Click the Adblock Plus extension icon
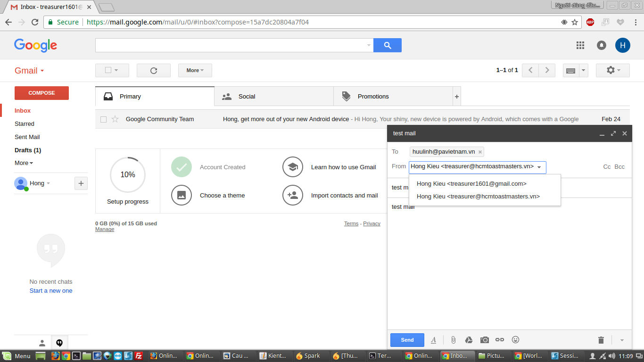The width and height of the screenshot is (644, 362). tap(590, 22)
